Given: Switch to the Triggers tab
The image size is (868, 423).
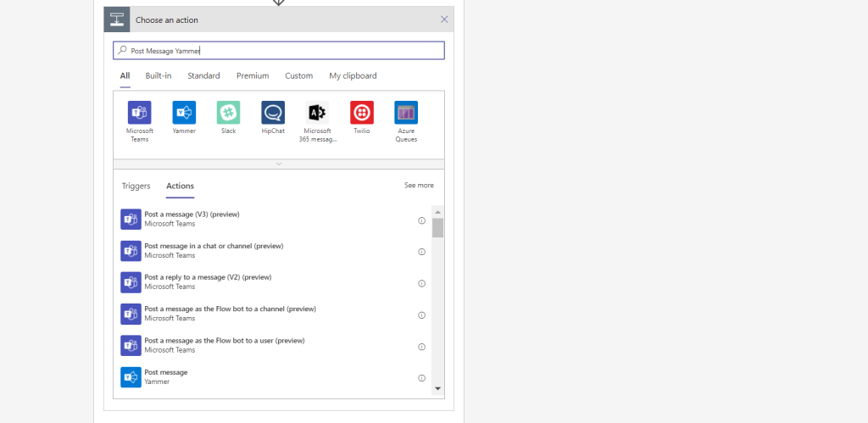Looking at the screenshot, I should (136, 186).
